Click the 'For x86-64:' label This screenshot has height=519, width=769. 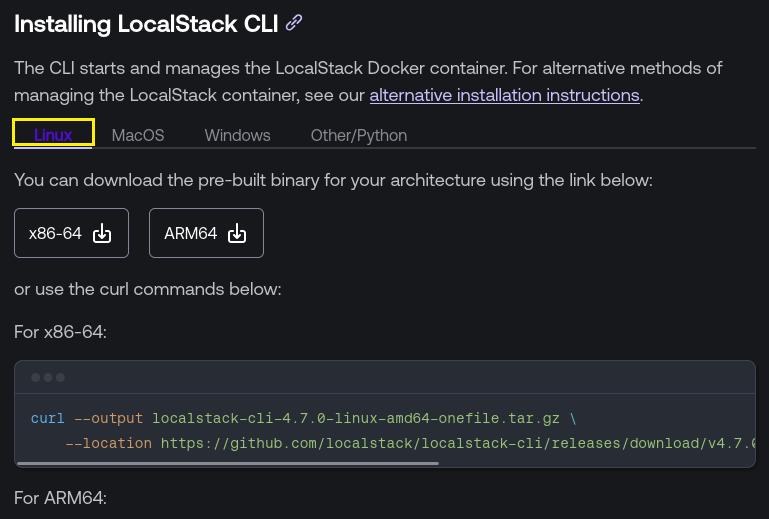point(60,332)
